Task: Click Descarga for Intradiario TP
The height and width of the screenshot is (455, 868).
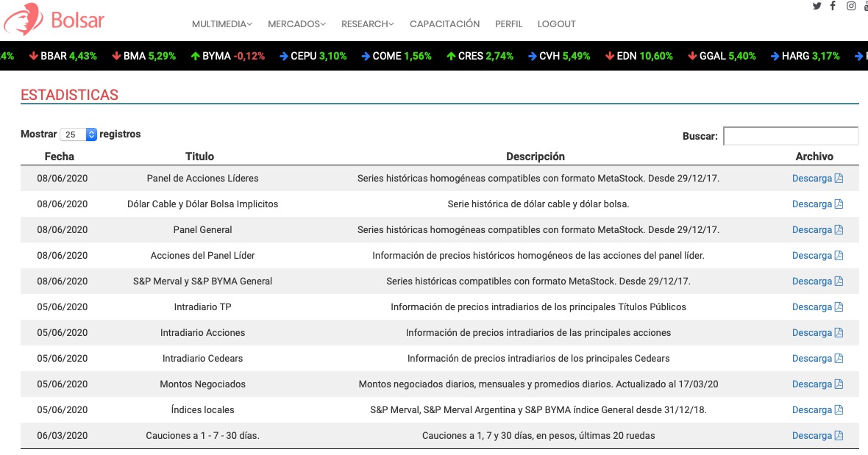Action: pyautogui.click(x=811, y=307)
